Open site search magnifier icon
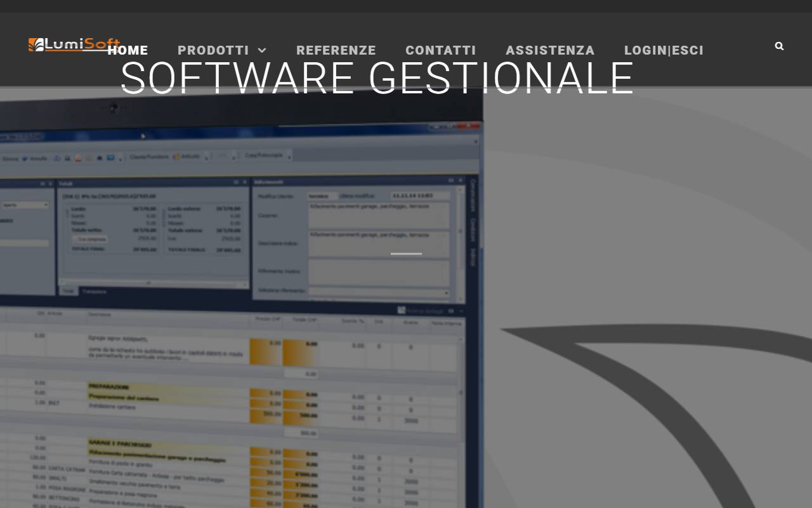This screenshot has height=508, width=812. [779, 46]
